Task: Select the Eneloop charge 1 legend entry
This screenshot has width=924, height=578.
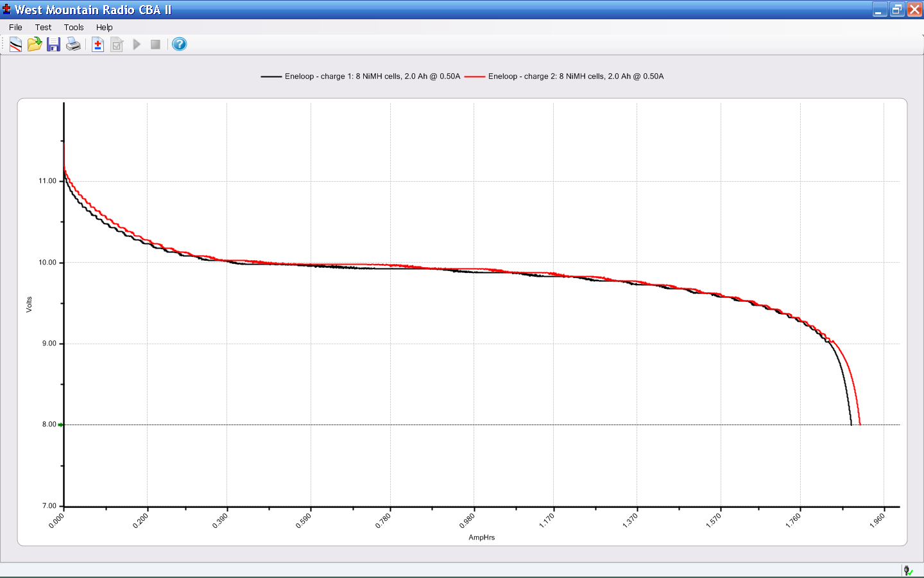Action: pyautogui.click(x=372, y=76)
